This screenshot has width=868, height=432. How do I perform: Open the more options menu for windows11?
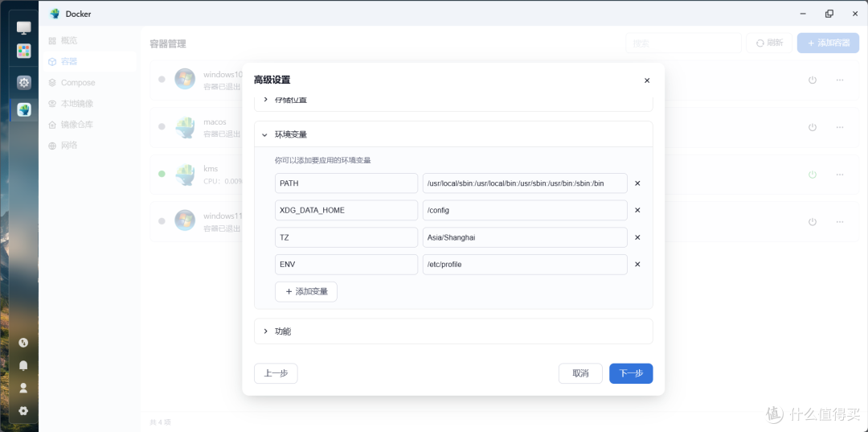840,221
